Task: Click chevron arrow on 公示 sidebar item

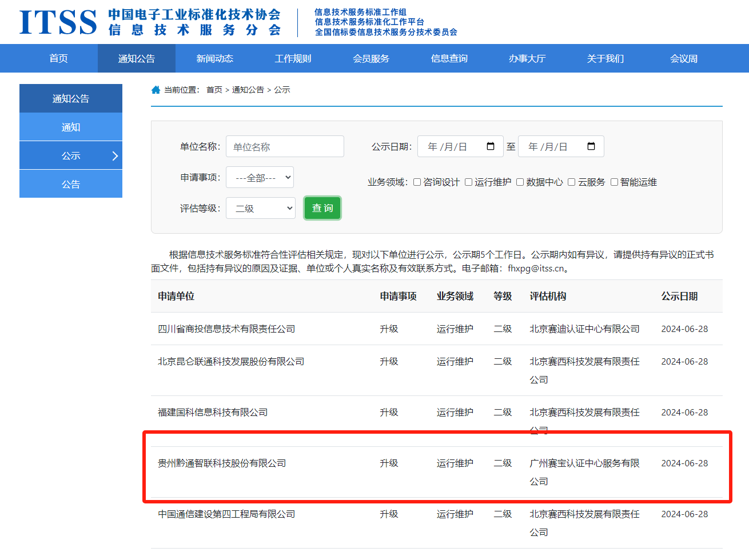Action: tap(115, 156)
